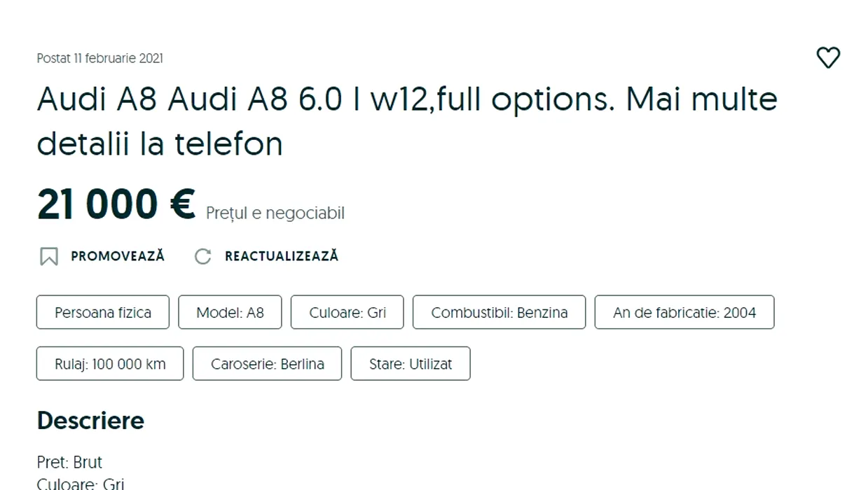
Task: Click the Prețul e negociabil note
Action: (x=275, y=213)
